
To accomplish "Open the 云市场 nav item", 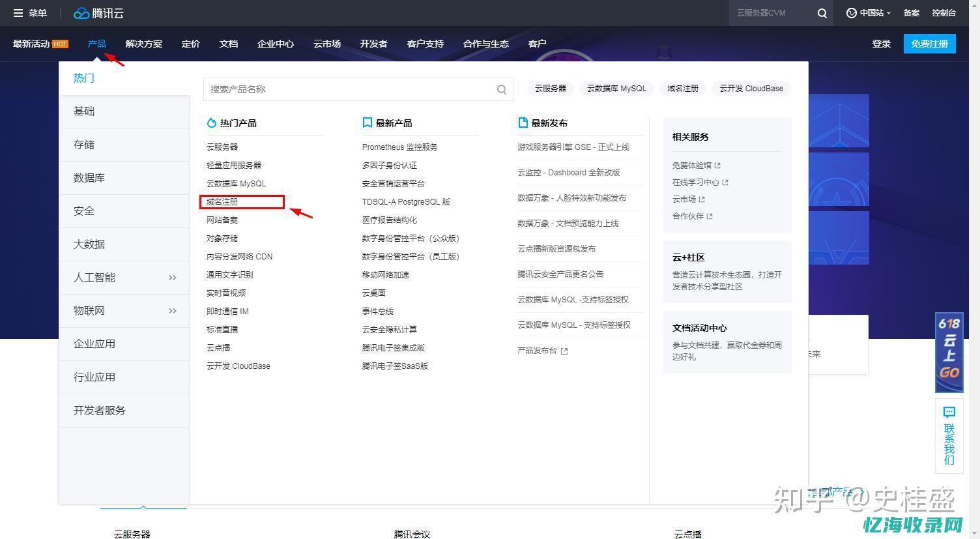I will click(327, 44).
